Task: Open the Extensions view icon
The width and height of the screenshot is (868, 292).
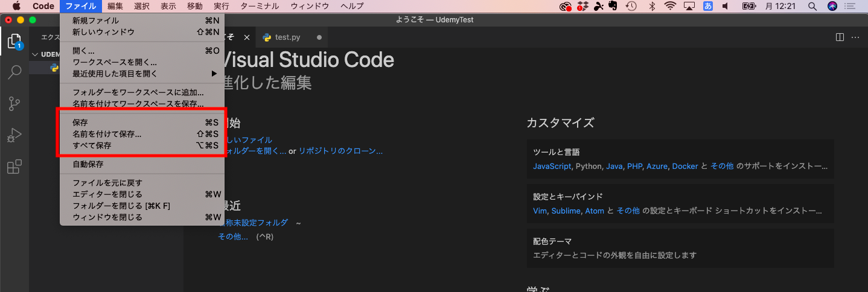Action: 14,167
